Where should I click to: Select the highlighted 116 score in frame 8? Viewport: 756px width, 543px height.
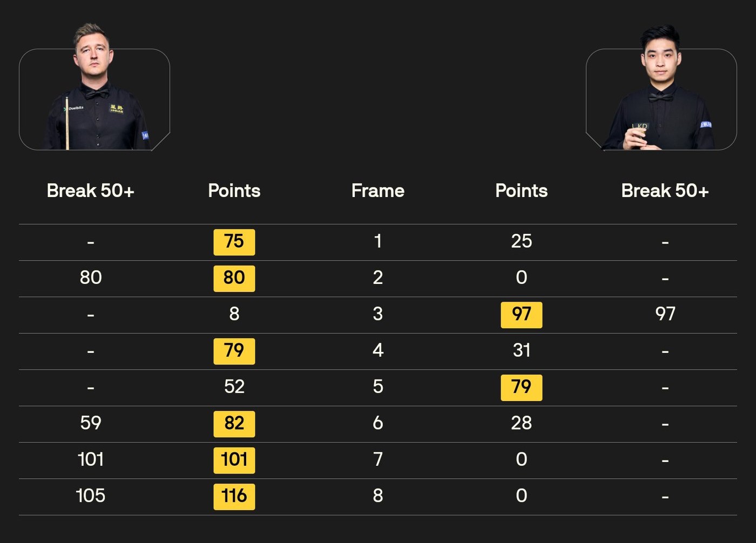pos(234,496)
